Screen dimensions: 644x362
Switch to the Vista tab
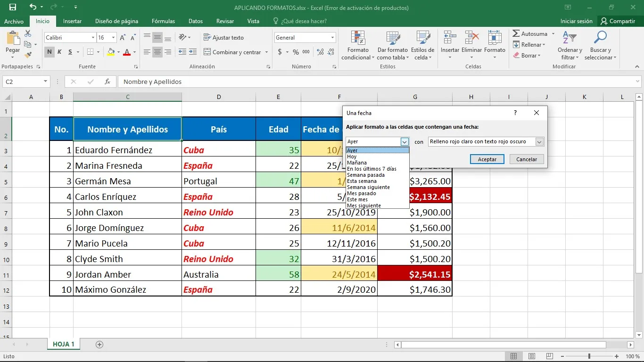253,21
